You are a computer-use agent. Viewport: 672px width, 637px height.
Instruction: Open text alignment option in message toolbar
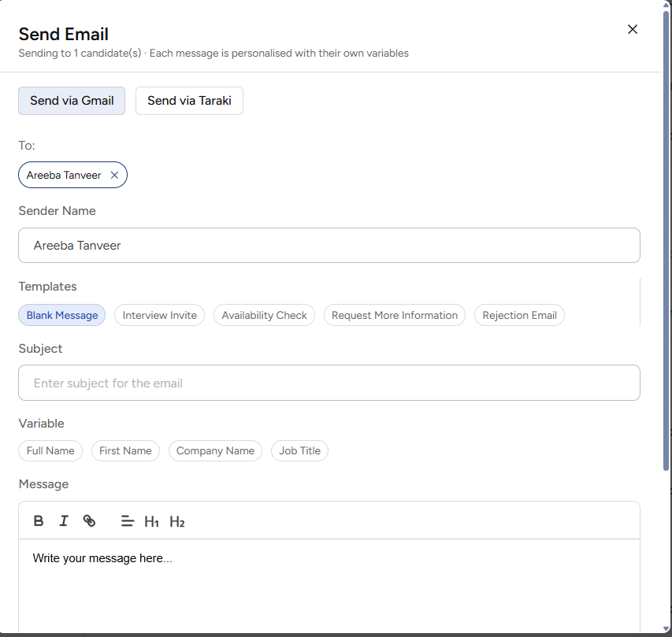coord(128,521)
